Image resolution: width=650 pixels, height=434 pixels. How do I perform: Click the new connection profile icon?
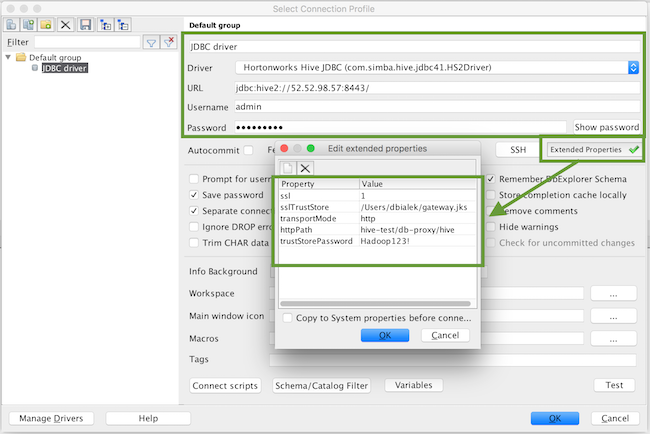point(13,23)
